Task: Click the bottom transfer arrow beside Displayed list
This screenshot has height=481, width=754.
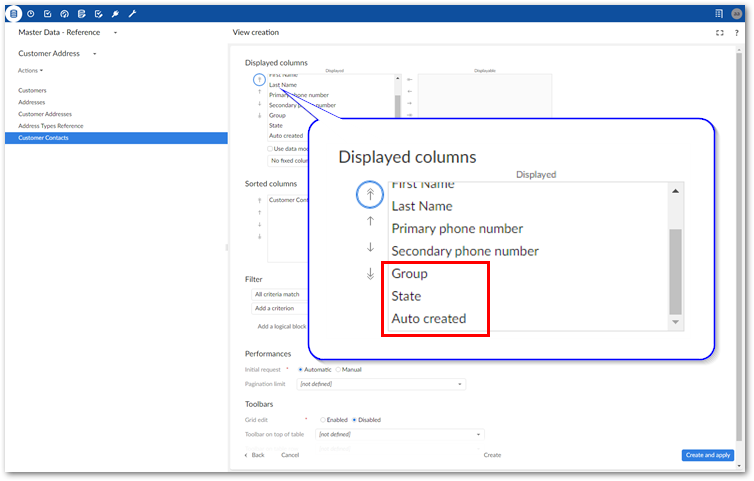Action: [410, 115]
